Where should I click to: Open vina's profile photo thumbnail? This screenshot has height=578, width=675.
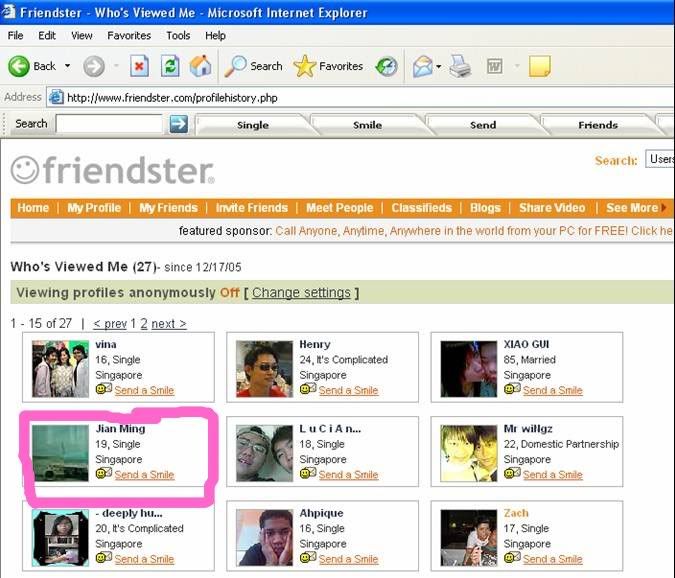[60, 368]
